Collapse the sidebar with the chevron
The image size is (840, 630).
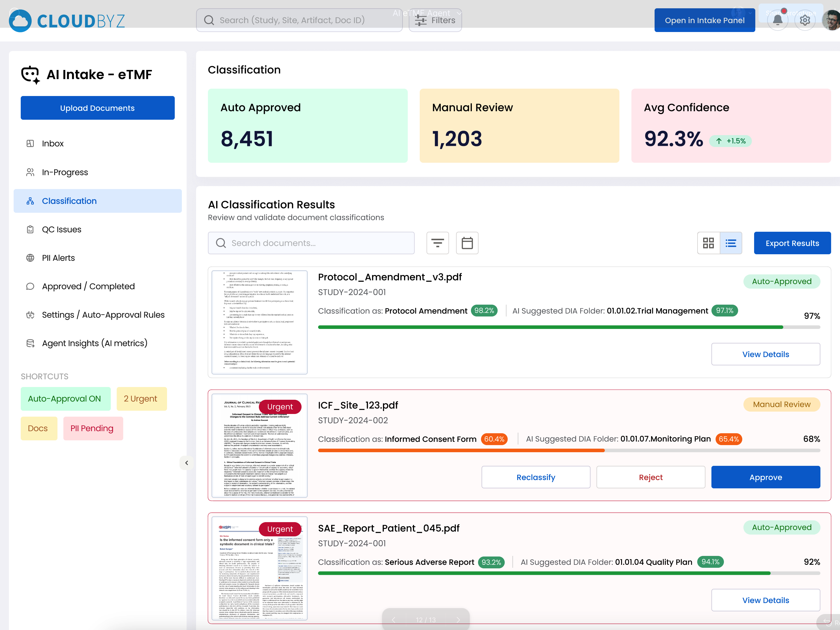pos(187,463)
